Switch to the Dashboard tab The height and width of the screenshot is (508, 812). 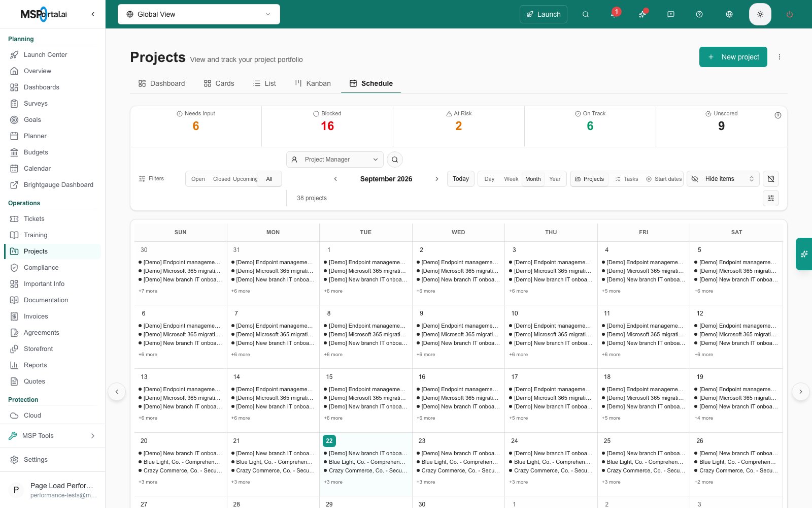point(161,83)
